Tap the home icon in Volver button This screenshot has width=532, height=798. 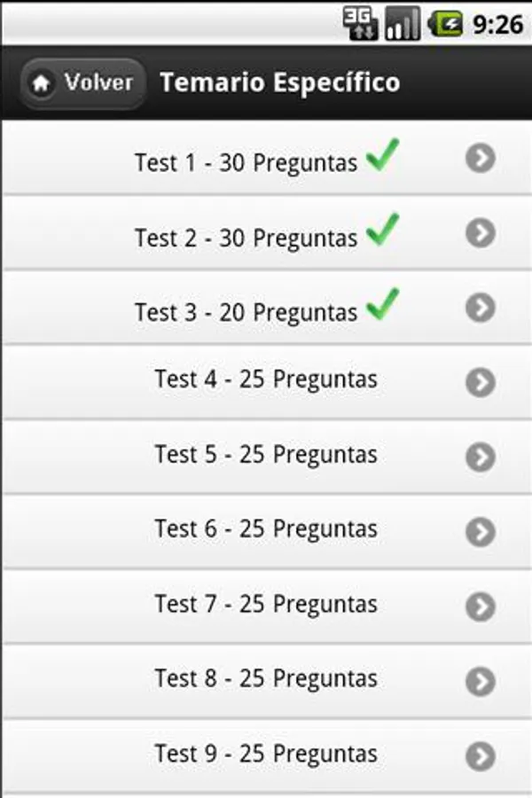pos(41,84)
